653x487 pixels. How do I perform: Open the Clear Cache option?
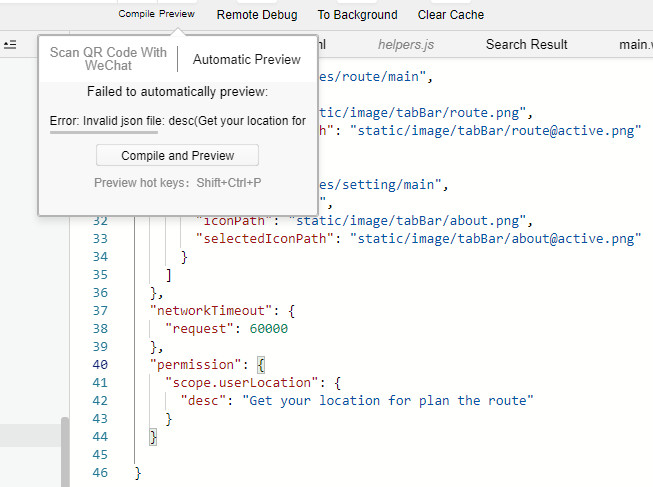click(x=450, y=15)
